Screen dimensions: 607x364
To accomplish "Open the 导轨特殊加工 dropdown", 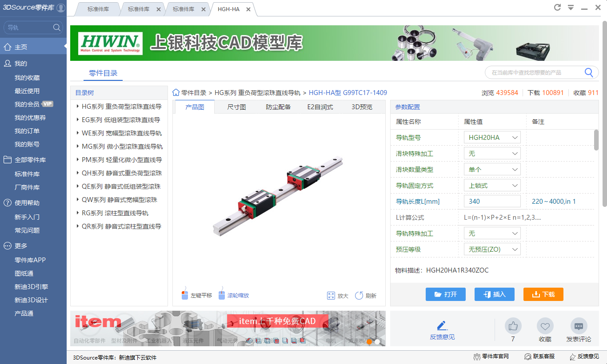I will (x=492, y=233).
